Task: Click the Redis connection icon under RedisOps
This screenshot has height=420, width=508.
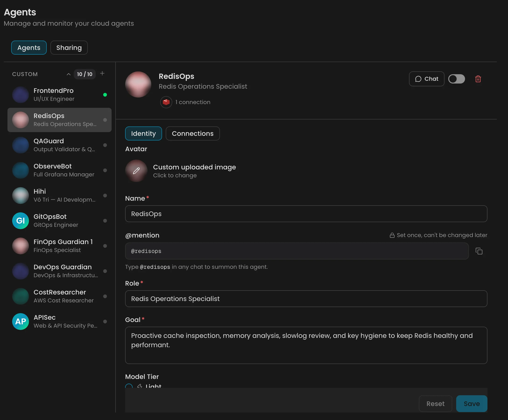Action: pos(166,102)
